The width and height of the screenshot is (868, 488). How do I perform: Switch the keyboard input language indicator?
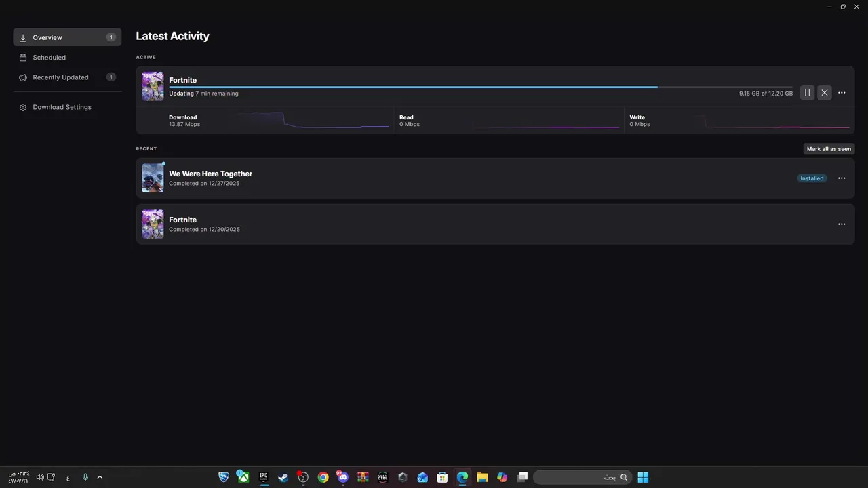pos(68,478)
